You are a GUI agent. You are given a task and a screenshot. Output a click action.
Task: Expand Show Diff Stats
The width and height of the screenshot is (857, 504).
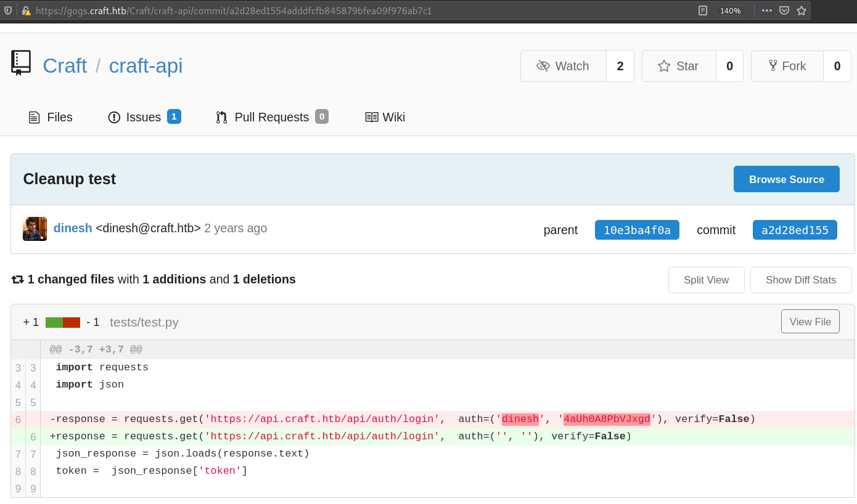click(800, 280)
